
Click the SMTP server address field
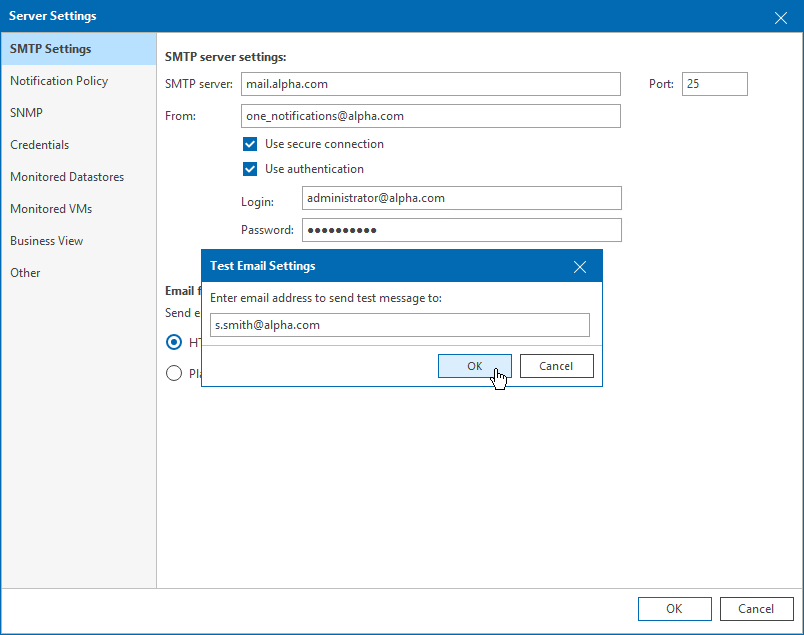[x=430, y=84]
